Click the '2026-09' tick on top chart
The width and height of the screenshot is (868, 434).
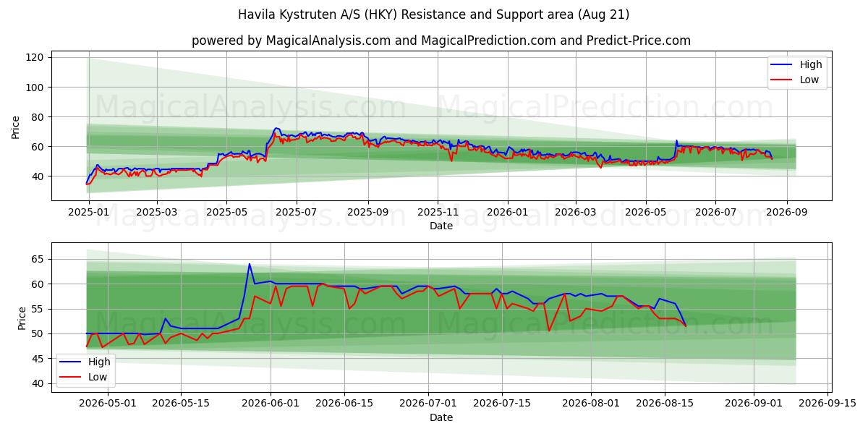(x=787, y=213)
